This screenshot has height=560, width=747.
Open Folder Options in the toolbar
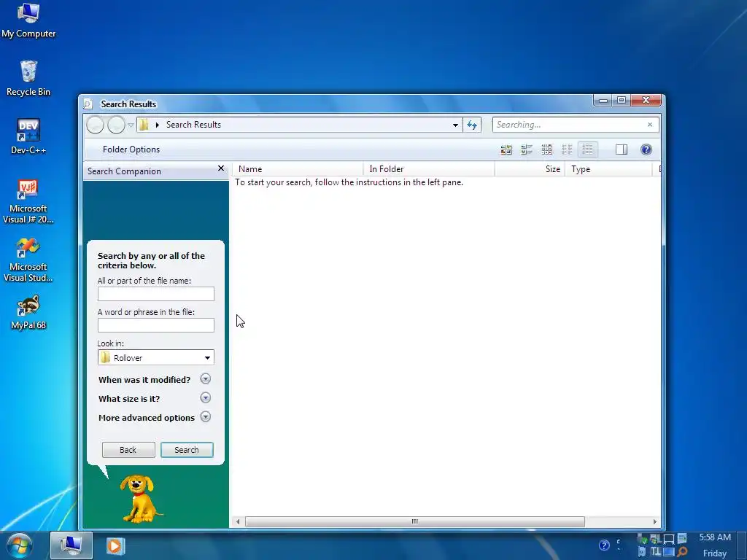131,149
